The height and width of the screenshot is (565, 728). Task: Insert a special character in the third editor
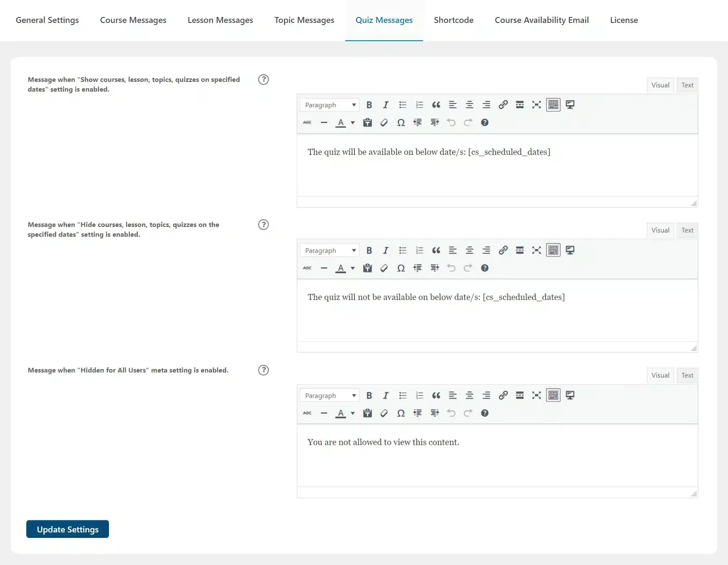tap(401, 413)
